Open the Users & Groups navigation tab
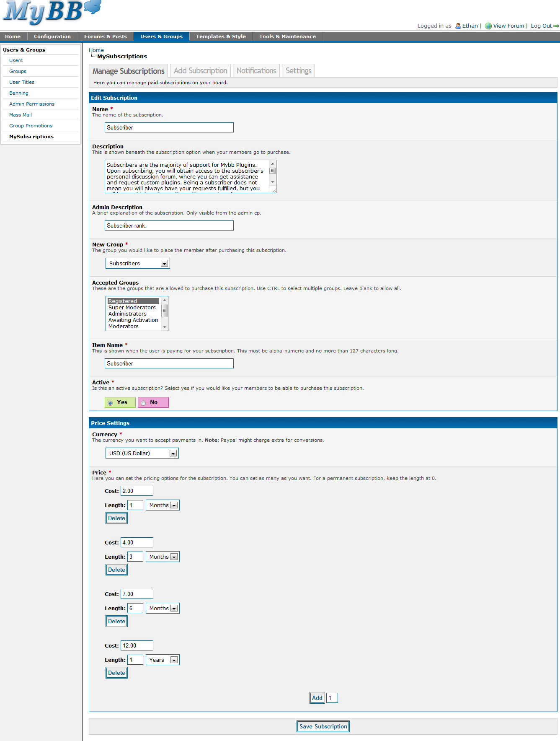Viewport: 560px width, 741px height. (x=162, y=36)
